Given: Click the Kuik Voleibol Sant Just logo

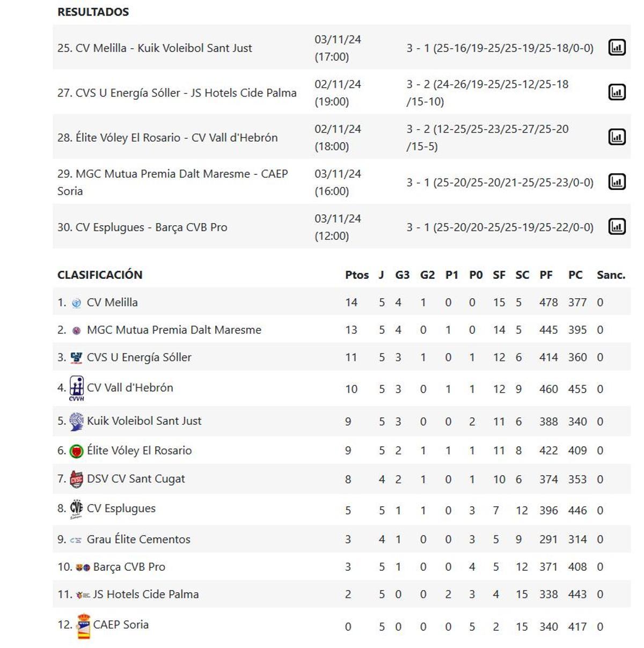Looking at the screenshot, I should pos(76,421).
